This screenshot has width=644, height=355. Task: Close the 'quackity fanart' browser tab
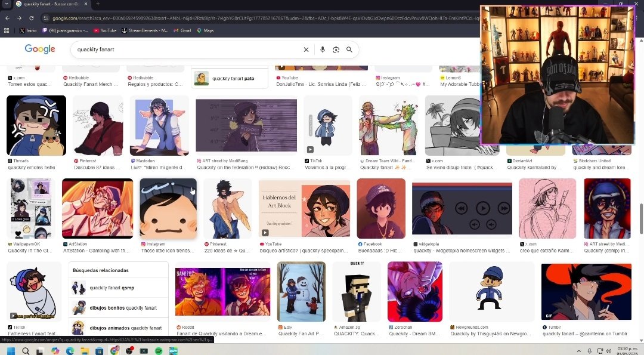[x=86, y=4]
